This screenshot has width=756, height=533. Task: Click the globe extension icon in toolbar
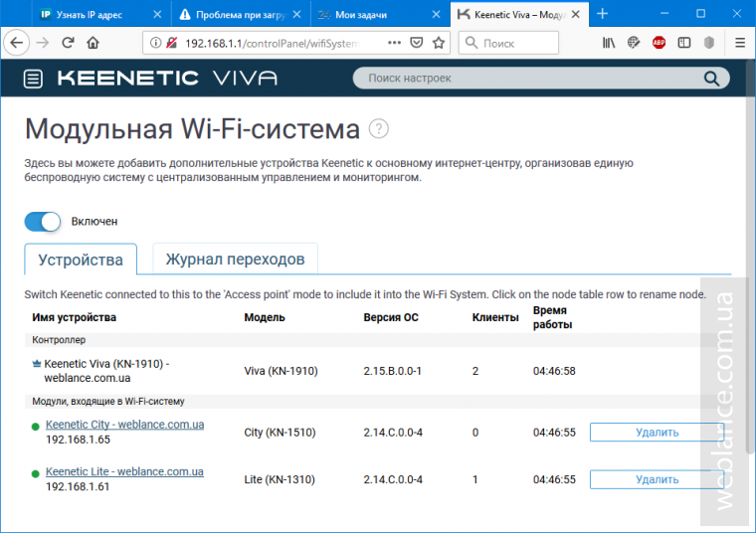(634, 43)
